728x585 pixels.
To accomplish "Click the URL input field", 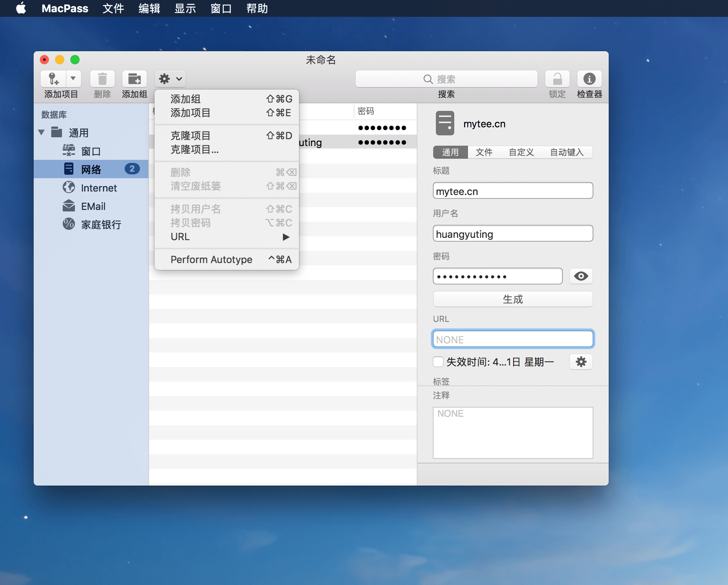I will (x=513, y=339).
